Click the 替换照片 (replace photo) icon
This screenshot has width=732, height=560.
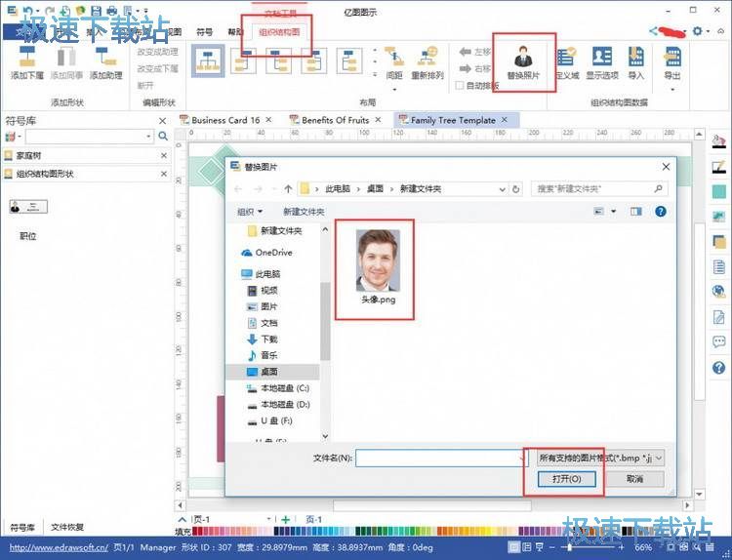(523, 57)
